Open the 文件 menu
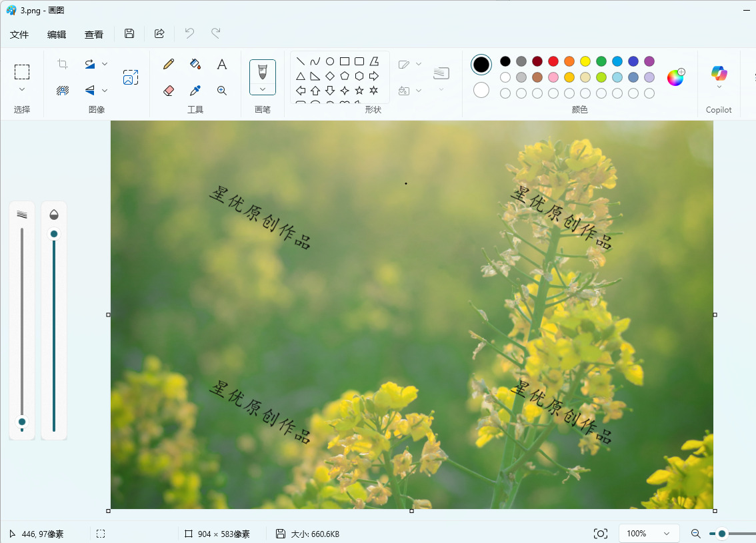The width and height of the screenshot is (756, 543). (19, 34)
